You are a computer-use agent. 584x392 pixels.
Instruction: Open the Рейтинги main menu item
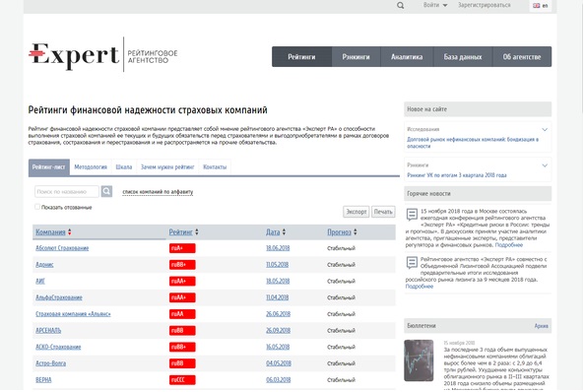(301, 57)
